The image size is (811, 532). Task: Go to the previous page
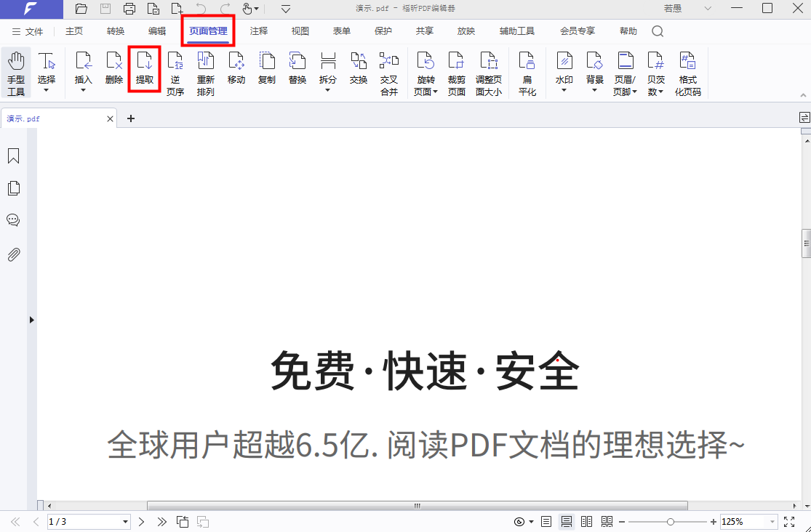(x=36, y=522)
